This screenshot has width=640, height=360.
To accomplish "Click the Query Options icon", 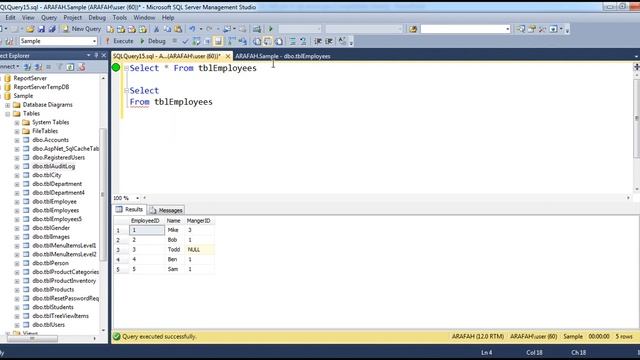I will (207, 41).
